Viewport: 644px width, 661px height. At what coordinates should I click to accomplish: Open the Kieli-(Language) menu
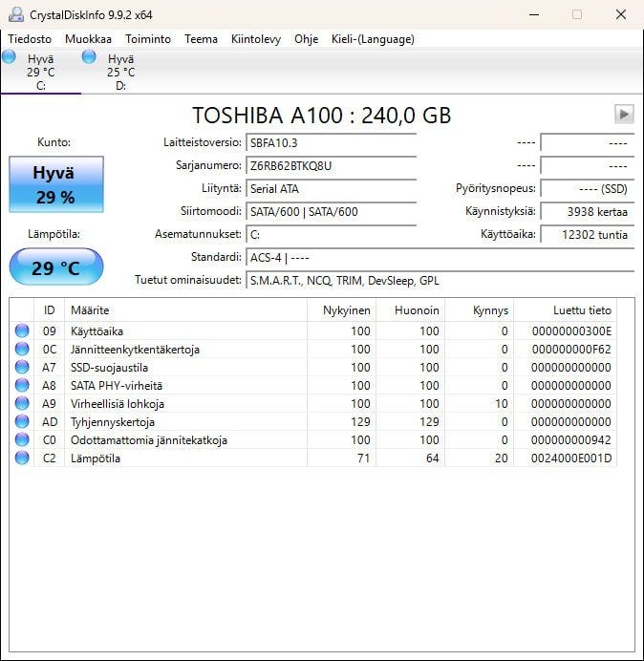click(x=373, y=39)
